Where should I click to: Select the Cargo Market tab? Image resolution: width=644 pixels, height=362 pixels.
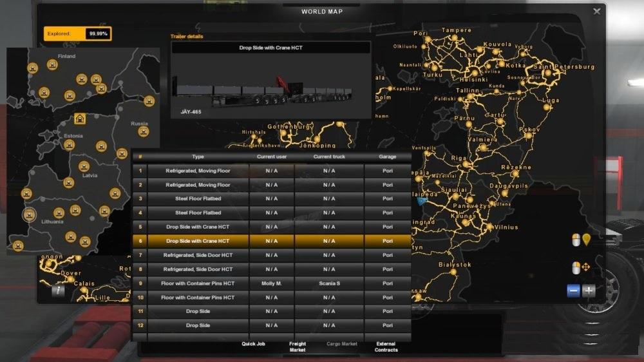click(341, 344)
